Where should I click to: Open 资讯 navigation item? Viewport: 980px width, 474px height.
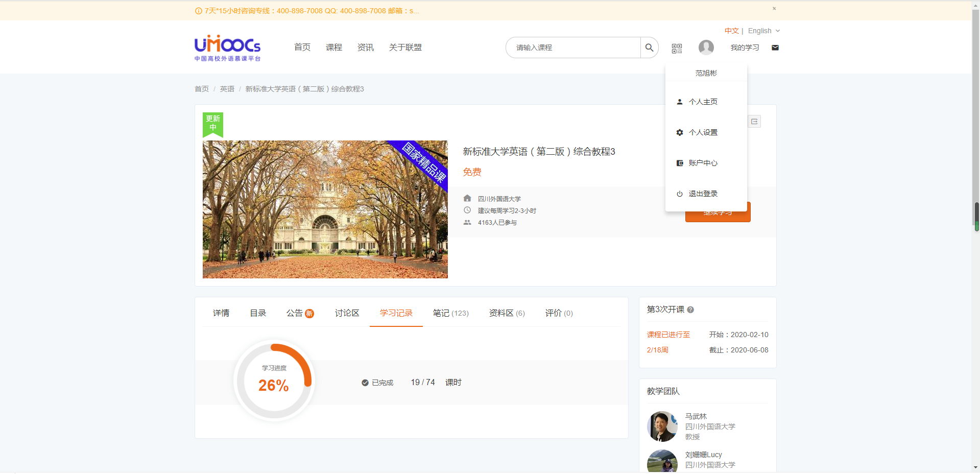coord(366,48)
